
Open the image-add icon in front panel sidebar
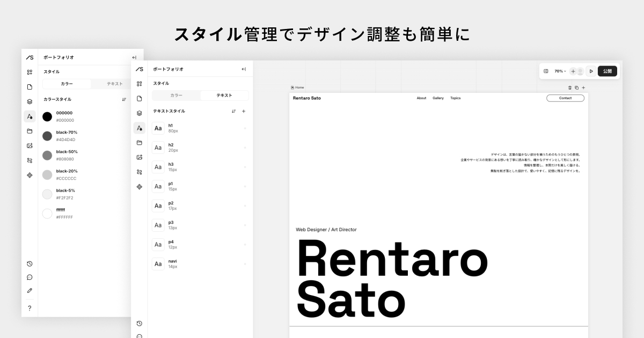click(x=139, y=157)
